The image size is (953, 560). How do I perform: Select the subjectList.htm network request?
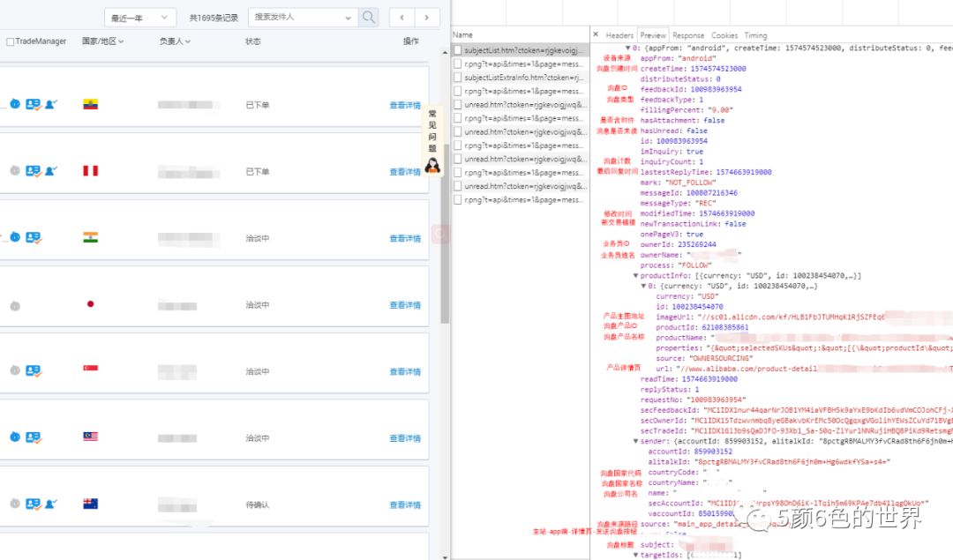[x=520, y=50]
